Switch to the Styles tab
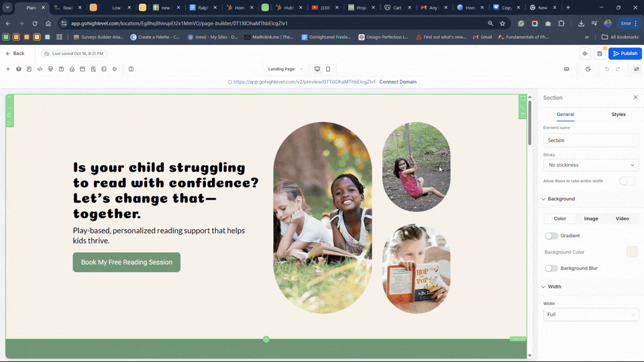Image resolution: width=644 pixels, height=362 pixels. tap(618, 115)
